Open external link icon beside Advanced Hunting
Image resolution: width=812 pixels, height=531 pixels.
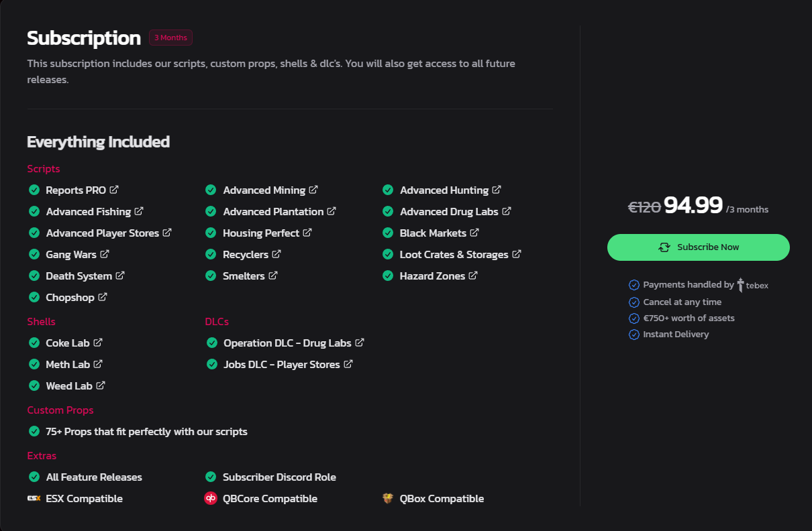click(497, 190)
